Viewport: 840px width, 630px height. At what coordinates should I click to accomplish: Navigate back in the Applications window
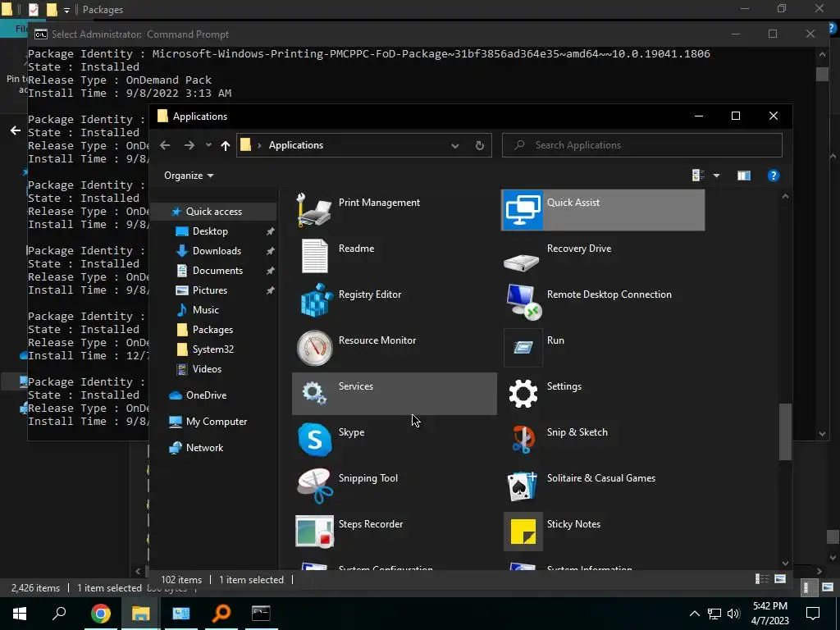click(165, 145)
